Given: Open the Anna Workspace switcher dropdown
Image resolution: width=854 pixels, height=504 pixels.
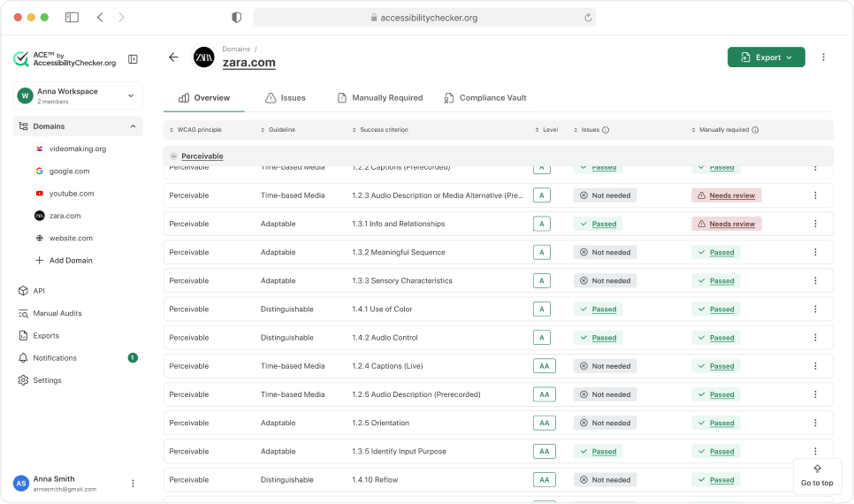Looking at the screenshot, I should (x=78, y=95).
